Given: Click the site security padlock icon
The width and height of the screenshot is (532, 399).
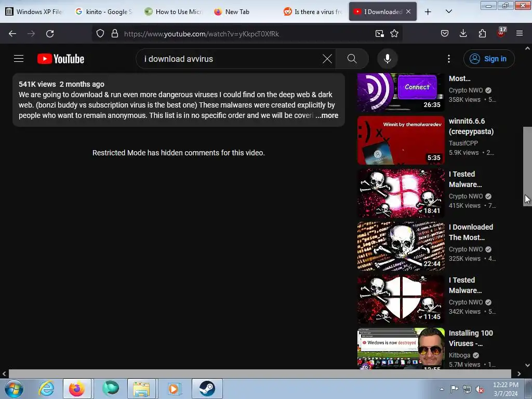Looking at the screenshot, I should tap(115, 34).
